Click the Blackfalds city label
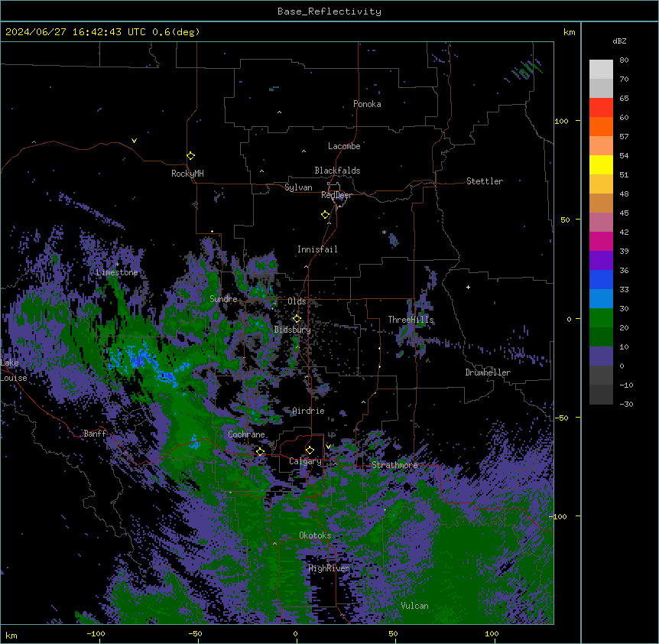Viewport: 659px width, 644px height. [x=337, y=171]
